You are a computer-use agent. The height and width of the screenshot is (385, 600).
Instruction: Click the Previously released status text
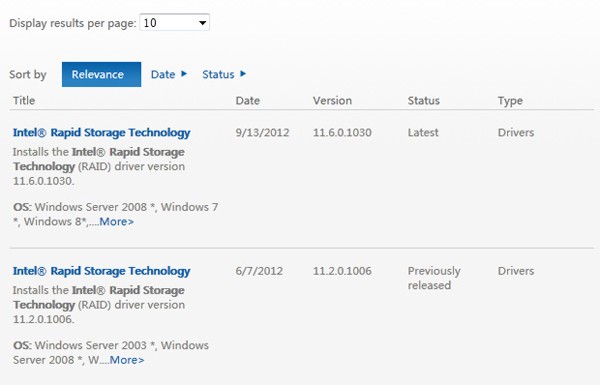pos(434,278)
